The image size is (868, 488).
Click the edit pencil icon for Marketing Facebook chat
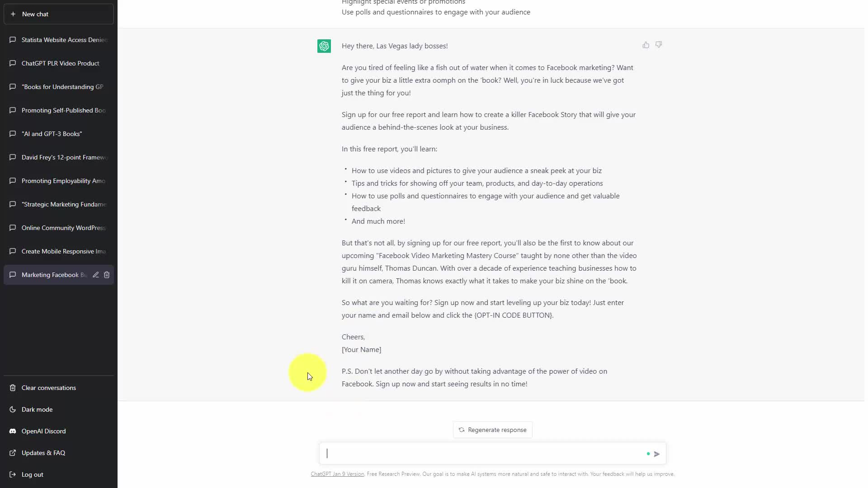pos(96,275)
